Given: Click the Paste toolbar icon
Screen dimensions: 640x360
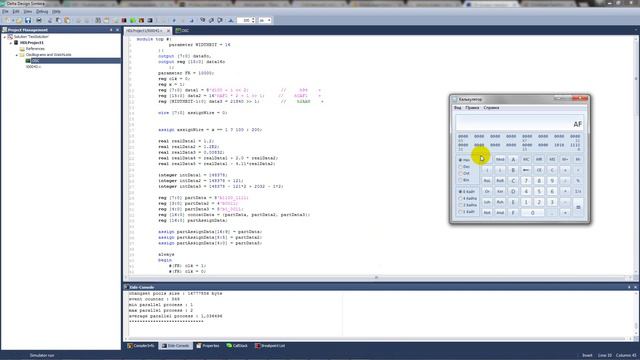Looking at the screenshot, I should (67, 20).
